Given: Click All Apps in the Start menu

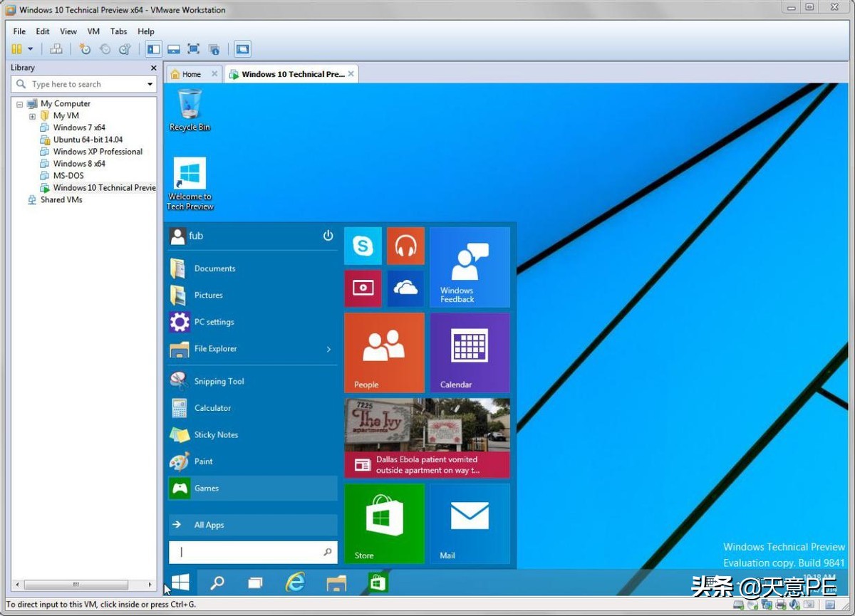Looking at the screenshot, I should tap(209, 525).
